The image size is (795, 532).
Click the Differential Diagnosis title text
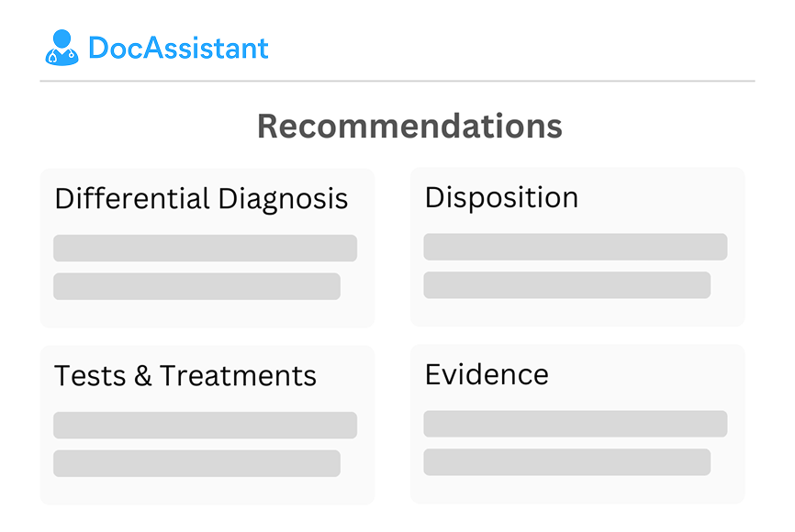(201, 199)
